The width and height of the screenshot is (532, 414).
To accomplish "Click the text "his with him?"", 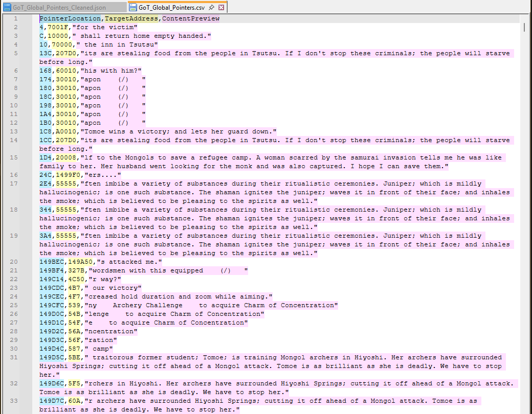I will point(111,71).
